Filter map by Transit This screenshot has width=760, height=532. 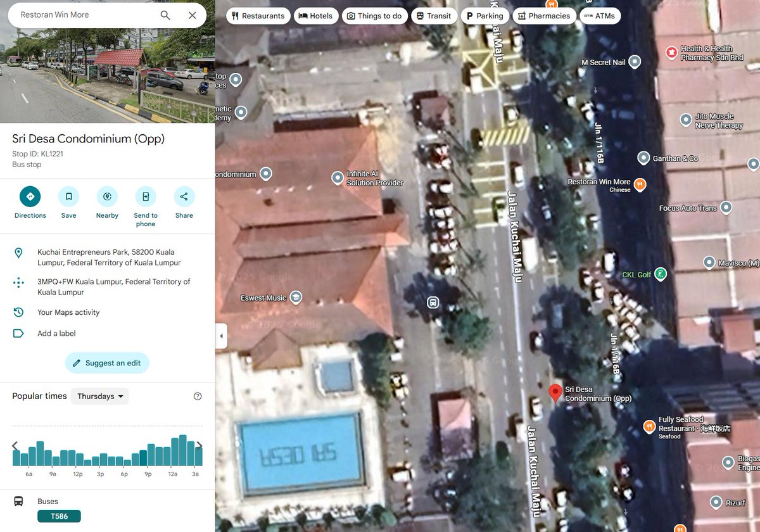(434, 16)
